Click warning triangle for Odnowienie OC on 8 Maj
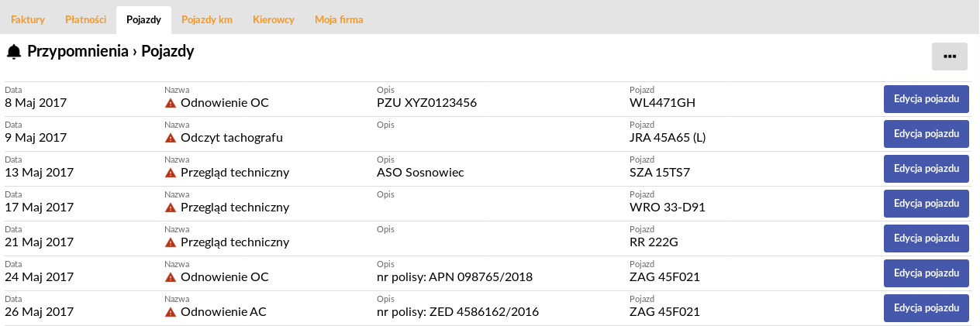The image size is (980, 326). 171,102
